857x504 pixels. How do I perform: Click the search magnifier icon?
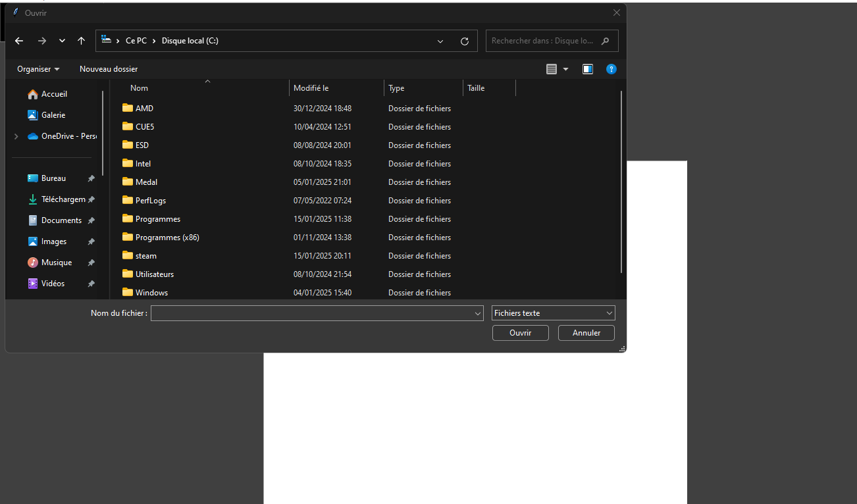605,40
